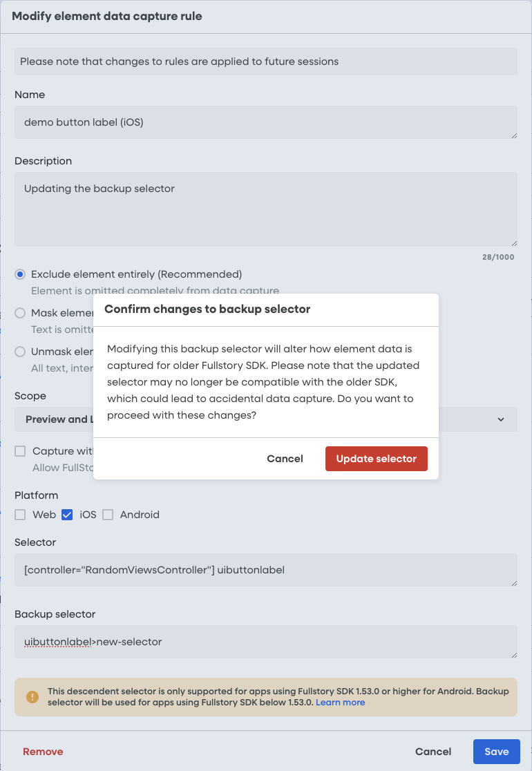Cancel the backup selector confirmation dialog
This screenshot has height=771, width=532.
click(x=285, y=459)
